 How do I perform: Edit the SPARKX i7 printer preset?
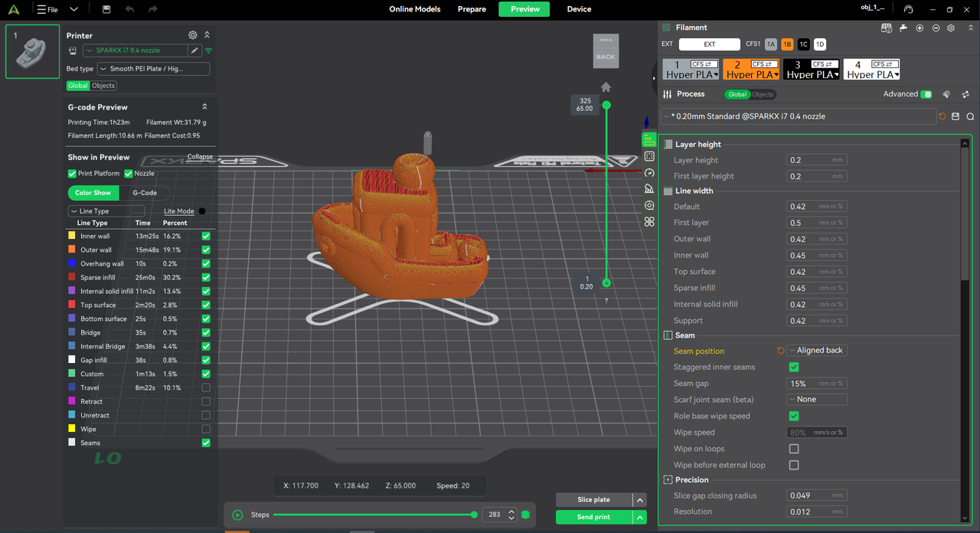tap(194, 51)
